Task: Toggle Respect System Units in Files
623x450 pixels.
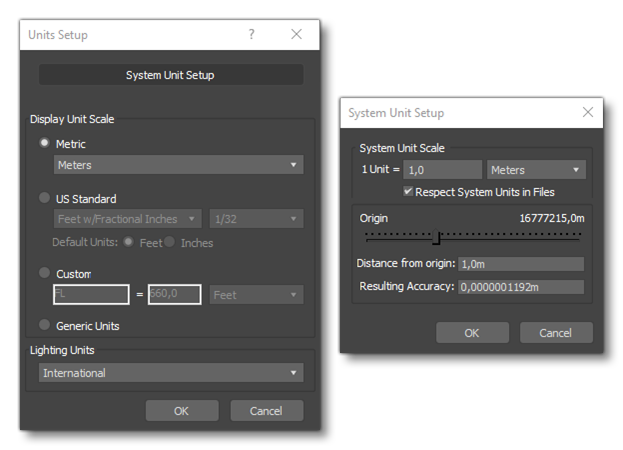Action: 408,191
